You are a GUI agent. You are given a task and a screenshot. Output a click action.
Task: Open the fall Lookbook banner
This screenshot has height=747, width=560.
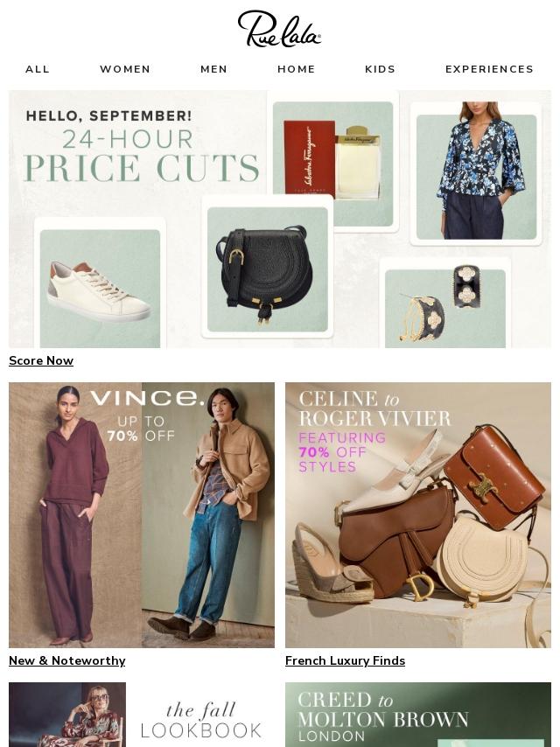point(142,715)
